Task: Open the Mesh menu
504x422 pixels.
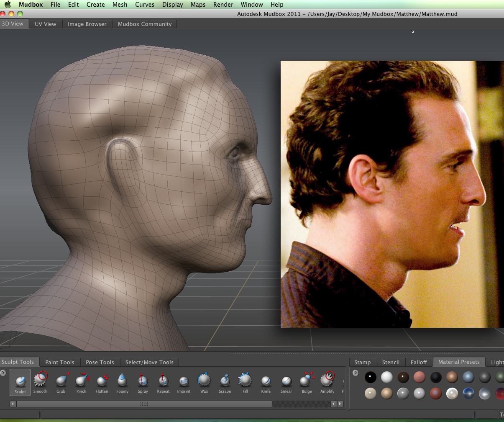Action: click(120, 5)
